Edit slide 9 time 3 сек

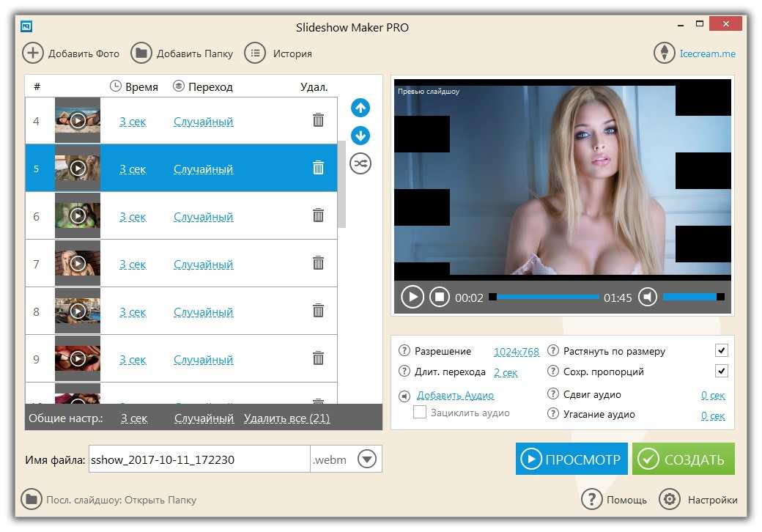pos(133,360)
